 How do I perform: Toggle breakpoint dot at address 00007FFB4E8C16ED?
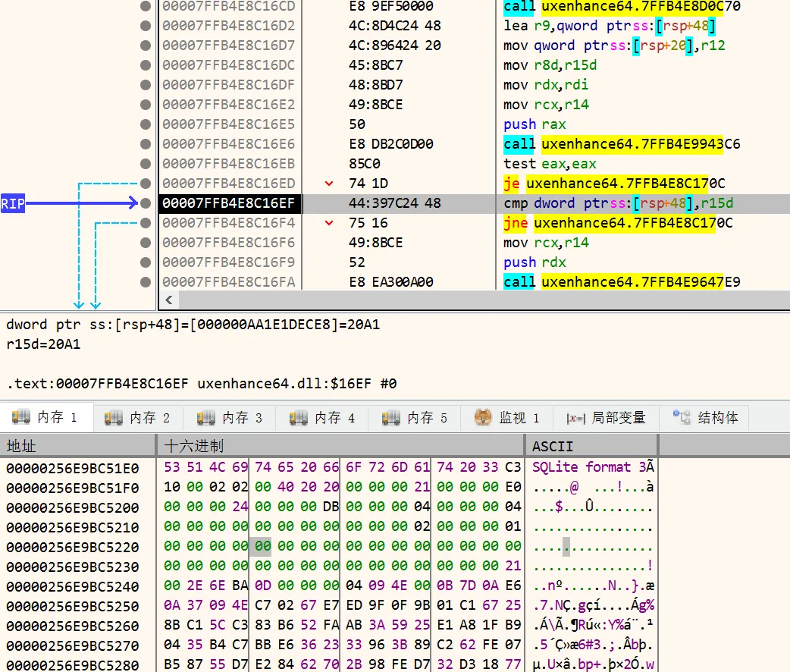pos(146,184)
